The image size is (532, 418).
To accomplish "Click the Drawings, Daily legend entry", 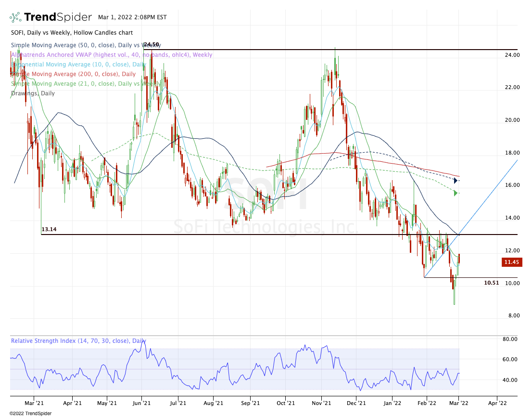I will pos(33,93).
